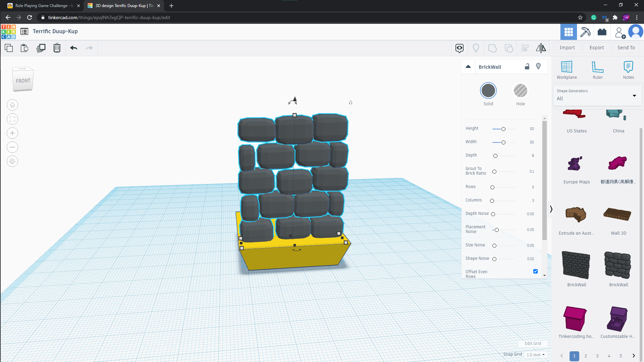Select the Tinkercoding house shape thumbnail
This screenshot has height=362, width=644.
click(x=575, y=319)
